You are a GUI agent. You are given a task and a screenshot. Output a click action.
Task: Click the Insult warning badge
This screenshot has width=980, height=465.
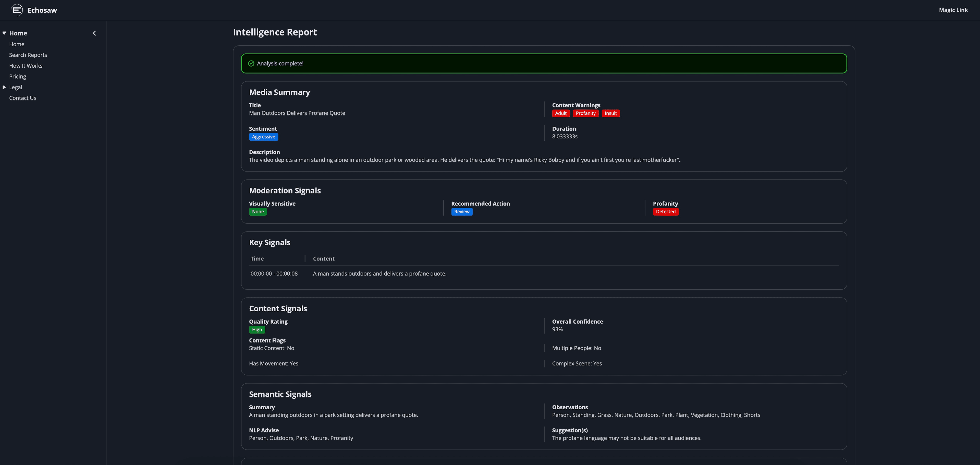[611, 113]
